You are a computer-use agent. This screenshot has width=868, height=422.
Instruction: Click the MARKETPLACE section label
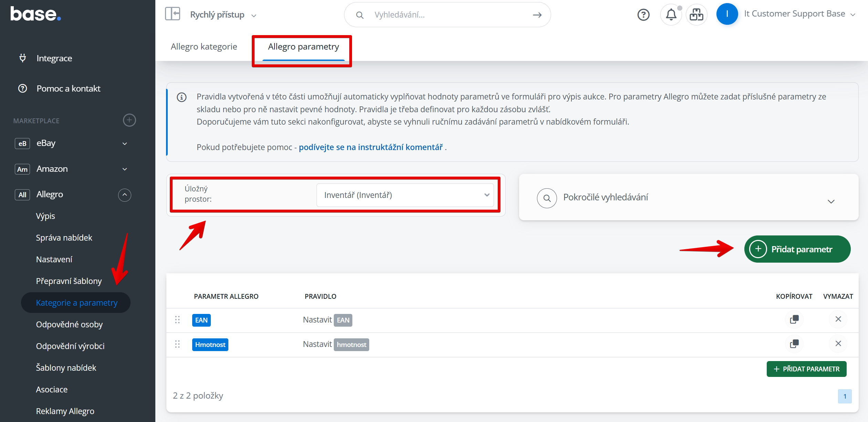pyautogui.click(x=36, y=121)
